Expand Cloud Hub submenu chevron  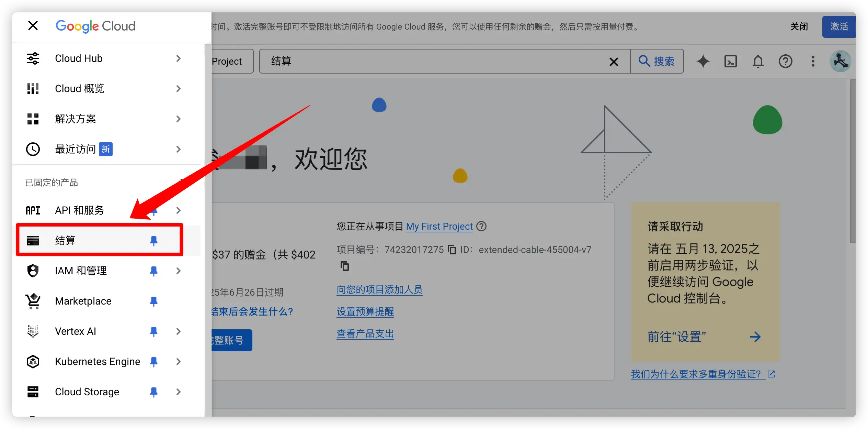point(178,58)
